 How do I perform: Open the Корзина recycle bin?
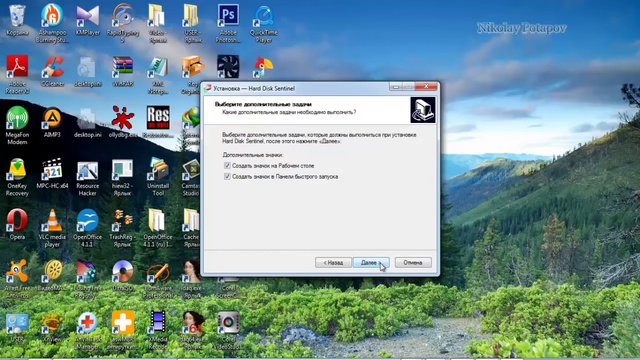pyautogui.click(x=17, y=20)
